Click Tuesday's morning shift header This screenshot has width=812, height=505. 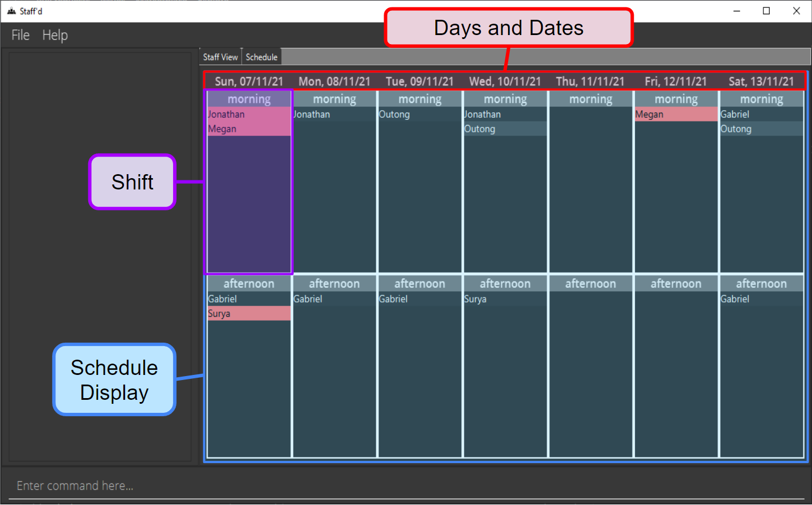pyautogui.click(x=420, y=99)
